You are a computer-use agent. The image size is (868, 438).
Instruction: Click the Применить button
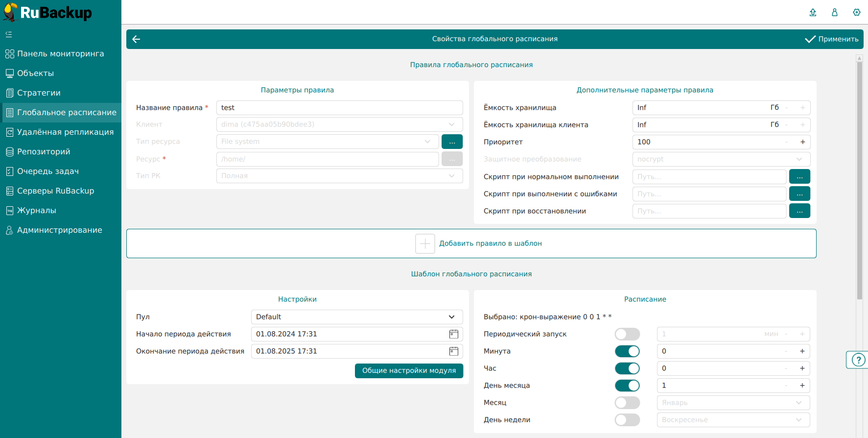click(x=832, y=39)
